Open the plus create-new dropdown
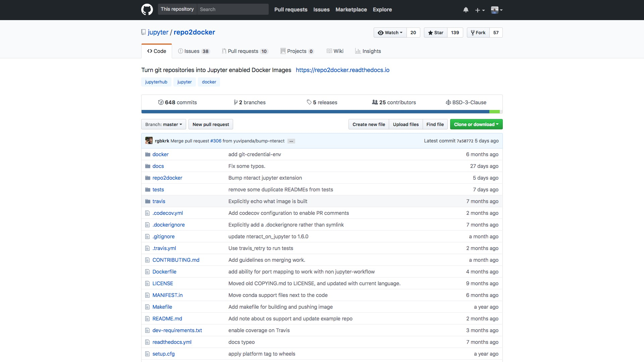 (x=480, y=10)
